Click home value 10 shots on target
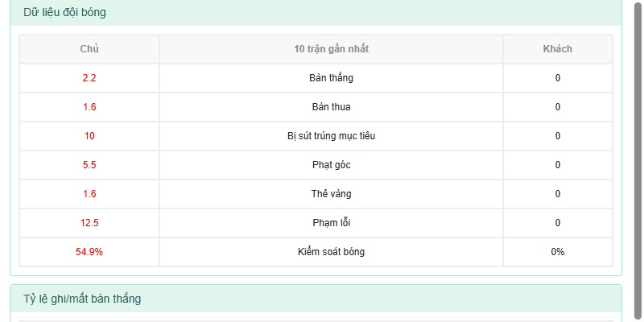Image resolution: width=644 pixels, height=322 pixels. point(89,136)
